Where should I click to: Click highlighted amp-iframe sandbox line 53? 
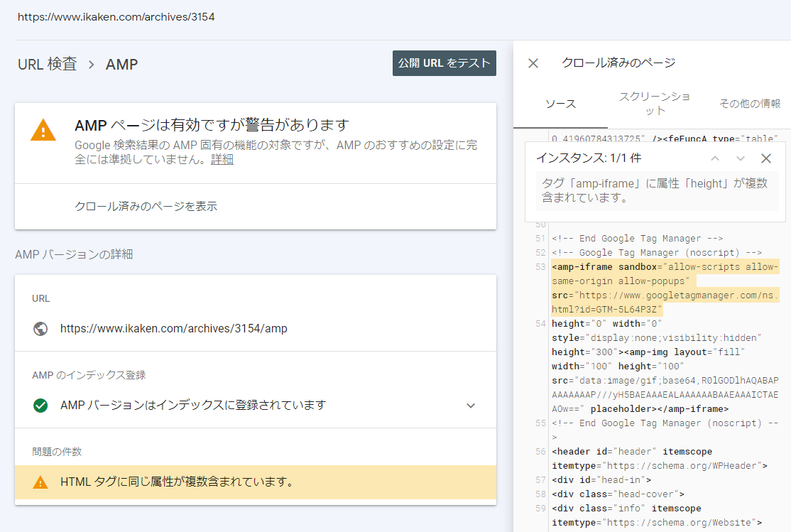pyautogui.click(x=665, y=288)
